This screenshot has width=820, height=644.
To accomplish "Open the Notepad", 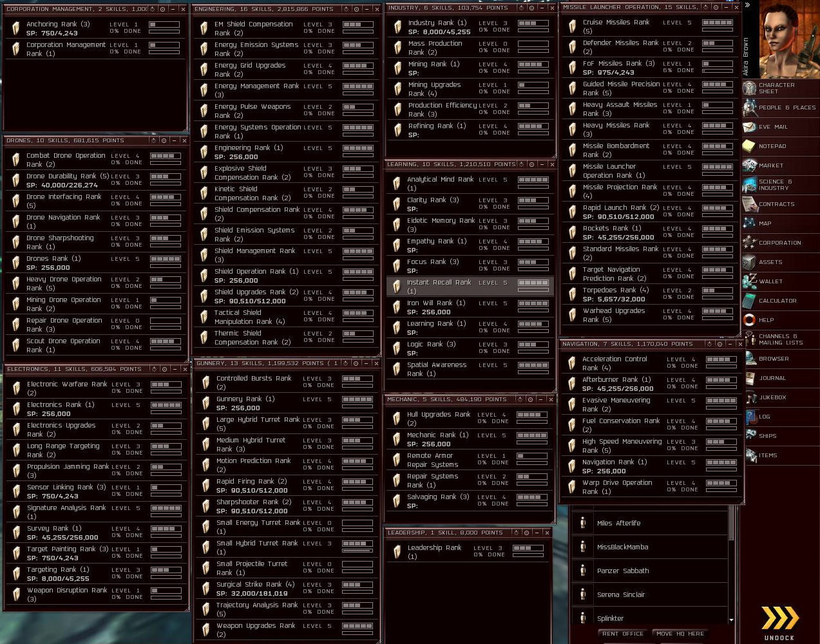I will [780, 146].
